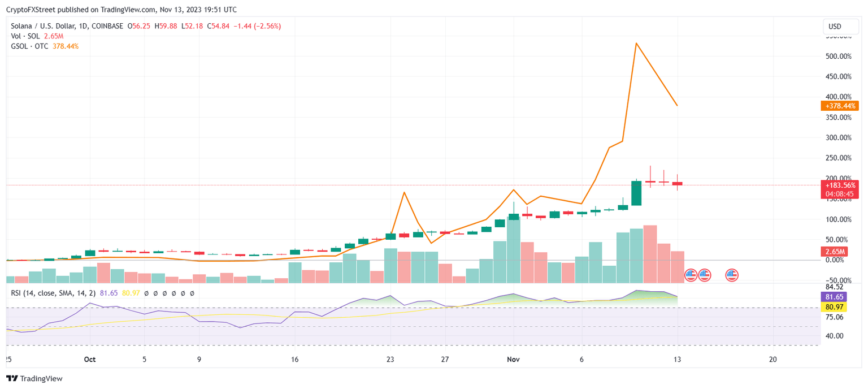Select the second US flag event marker
Image resolution: width=868 pixels, height=389 pixels.
click(705, 275)
